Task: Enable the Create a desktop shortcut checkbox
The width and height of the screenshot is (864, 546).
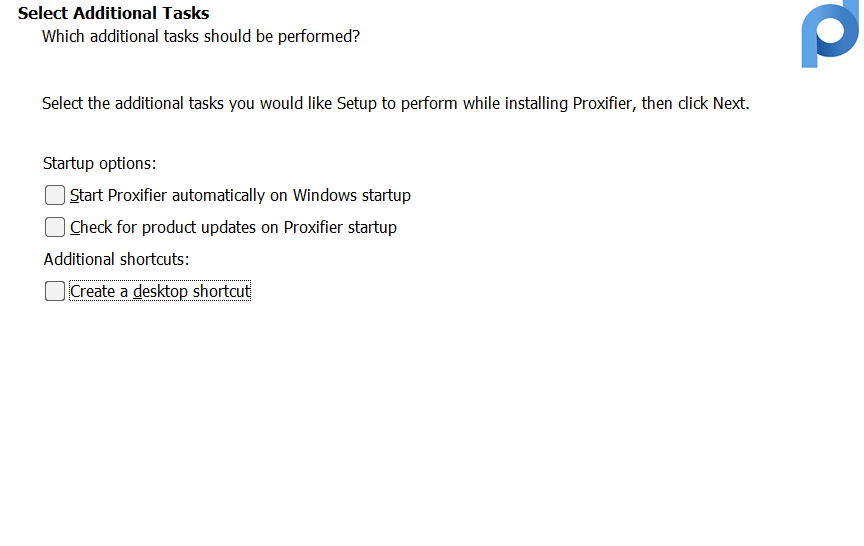Action: tap(55, 291)
